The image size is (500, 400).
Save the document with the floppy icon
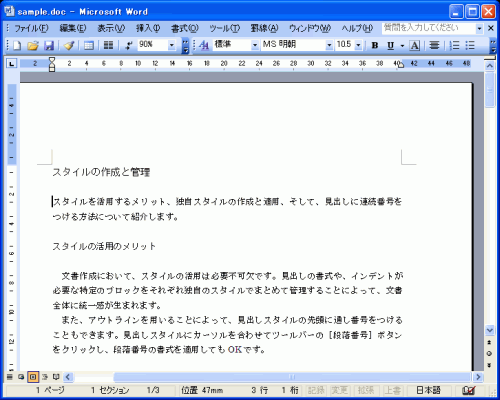(49, 45)
